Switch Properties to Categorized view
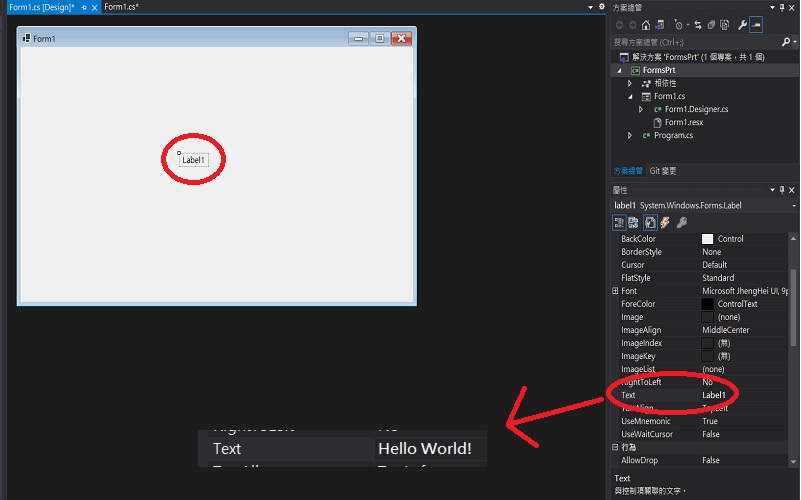The width and height of the screenshot is (801, 500). click(620, 222)
